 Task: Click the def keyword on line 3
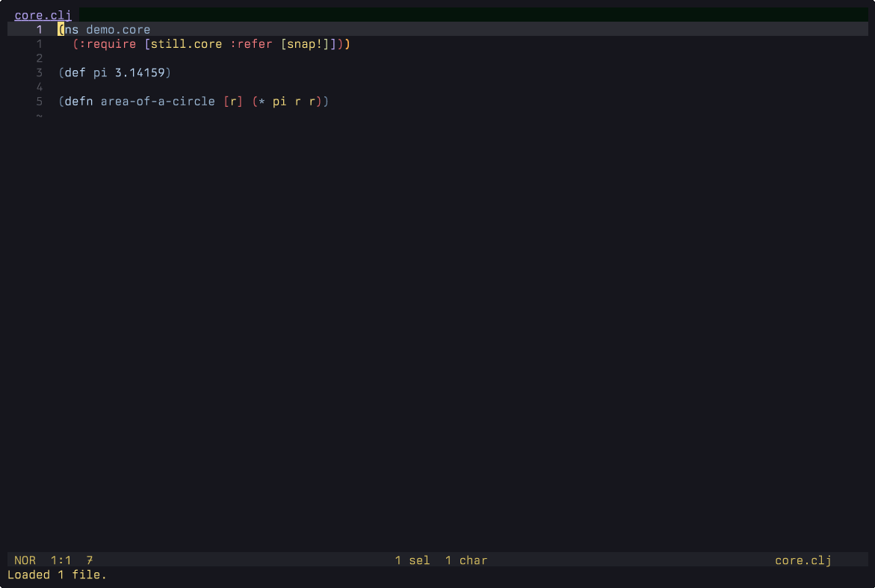[x=75, y=72]
